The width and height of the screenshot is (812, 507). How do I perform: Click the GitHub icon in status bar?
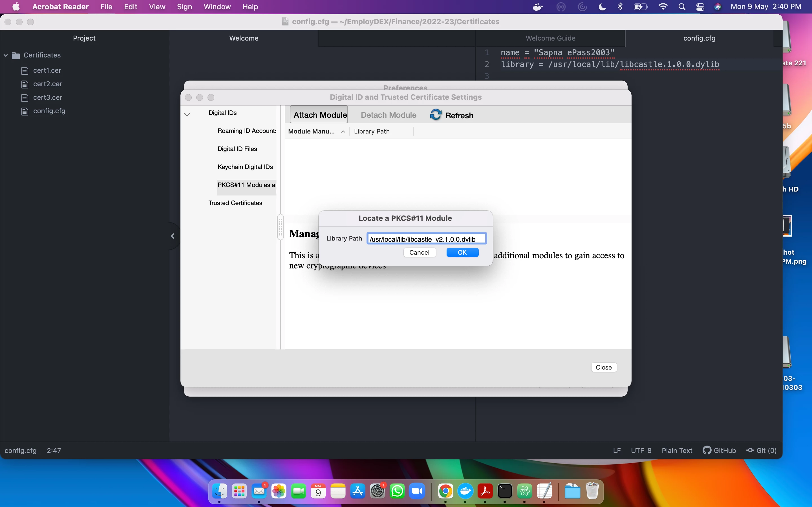click(707, 450)
